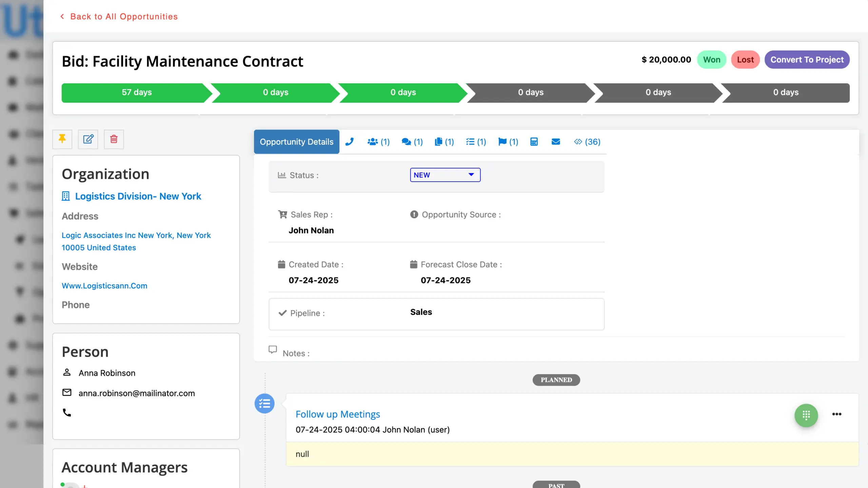Open the Logistics Division- New York link

tap(138, 196)
